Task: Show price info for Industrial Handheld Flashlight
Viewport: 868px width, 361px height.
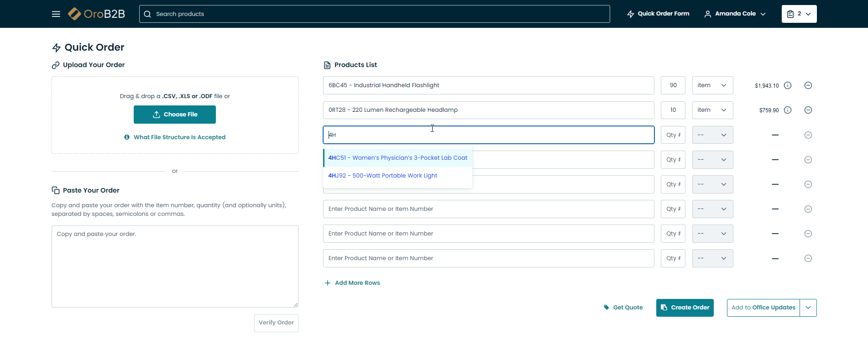Action: click(x=788, y=85)
